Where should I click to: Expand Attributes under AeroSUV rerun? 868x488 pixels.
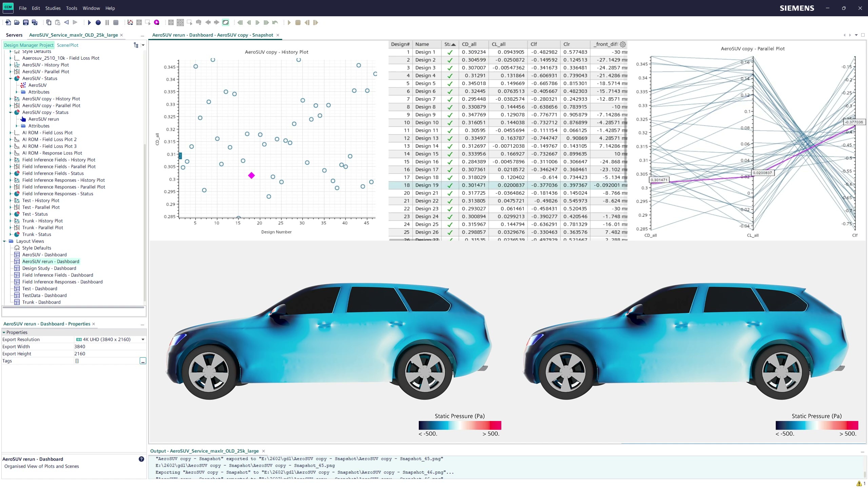pyautogui.click(x=17, y=126)
